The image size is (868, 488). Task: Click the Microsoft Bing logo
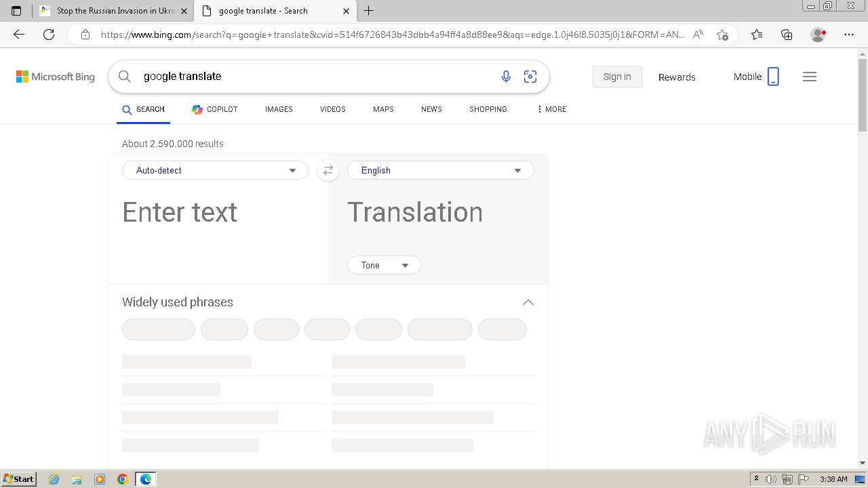pos(56,77)
